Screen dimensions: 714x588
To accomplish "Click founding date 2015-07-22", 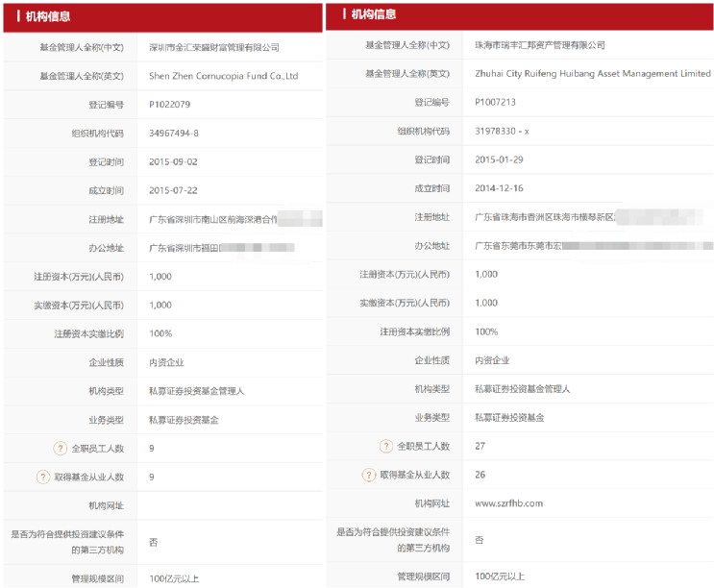I will point(173,190).
